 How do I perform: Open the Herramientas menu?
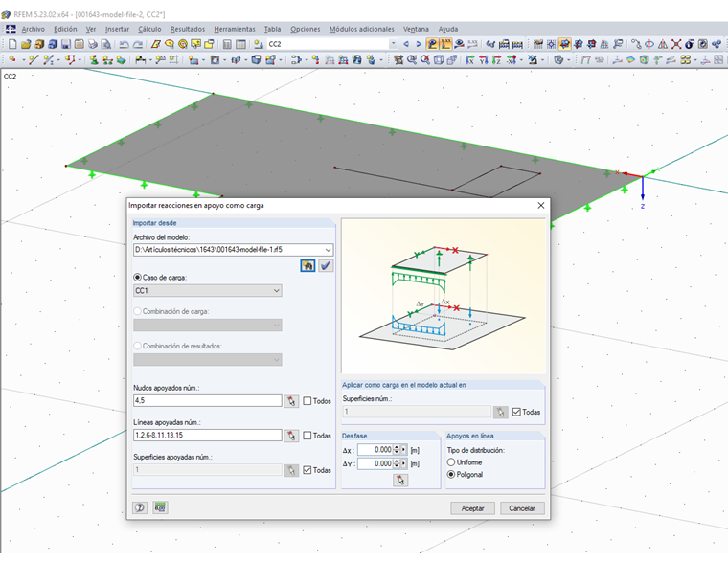pyautogui.click(x=235, y=29)
